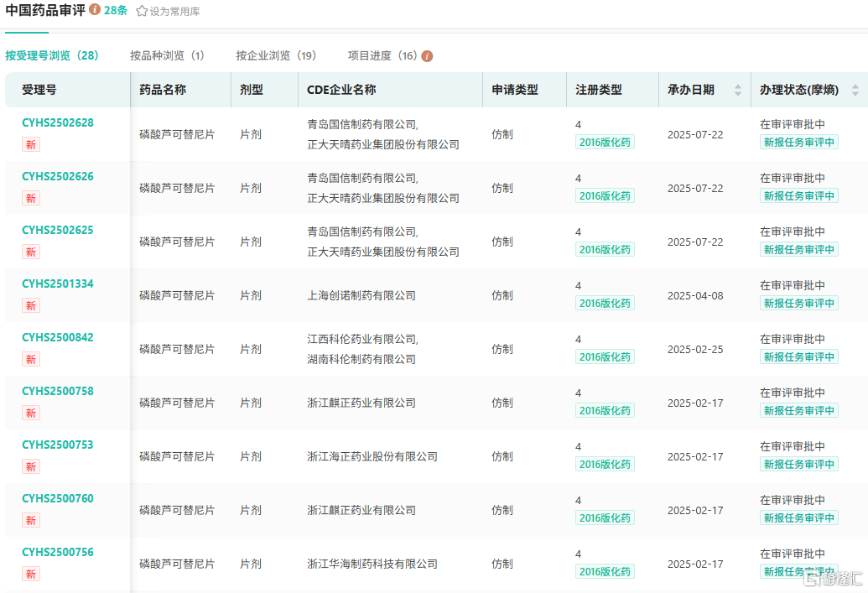Click 新报任务审评中 tag in CYHS2502628 row
Viewport: 868px width, 593px height.
[x=798, y=143]
